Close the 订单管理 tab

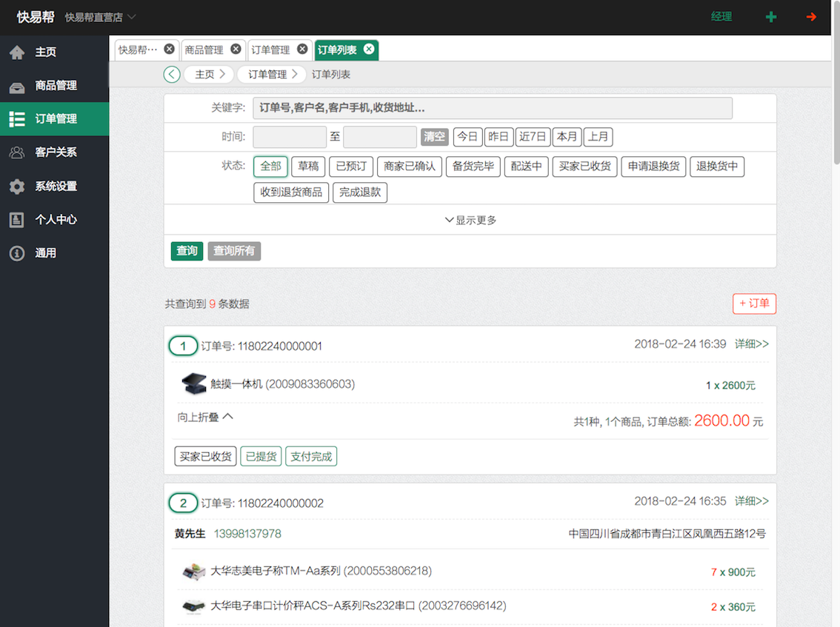coord(303,50)
